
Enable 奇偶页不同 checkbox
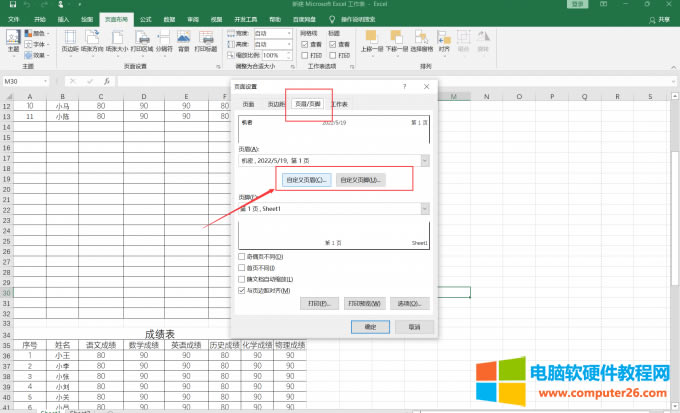point(242,257)
